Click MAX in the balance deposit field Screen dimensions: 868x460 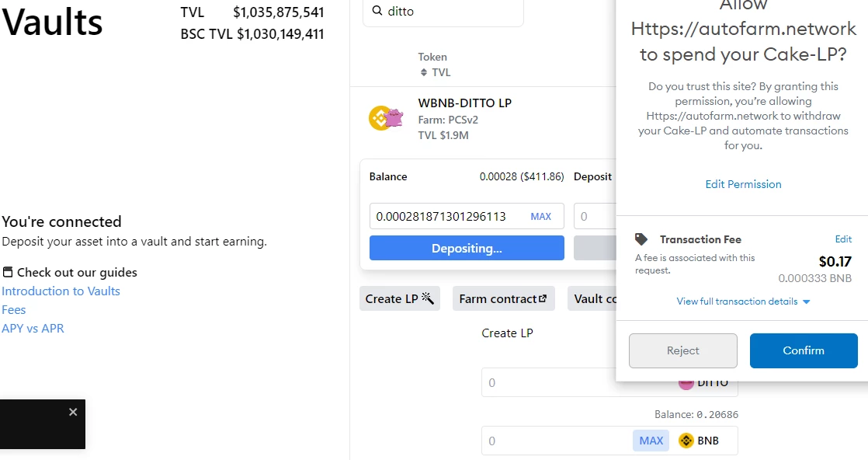pyautogui.click(x=541, y=217)
